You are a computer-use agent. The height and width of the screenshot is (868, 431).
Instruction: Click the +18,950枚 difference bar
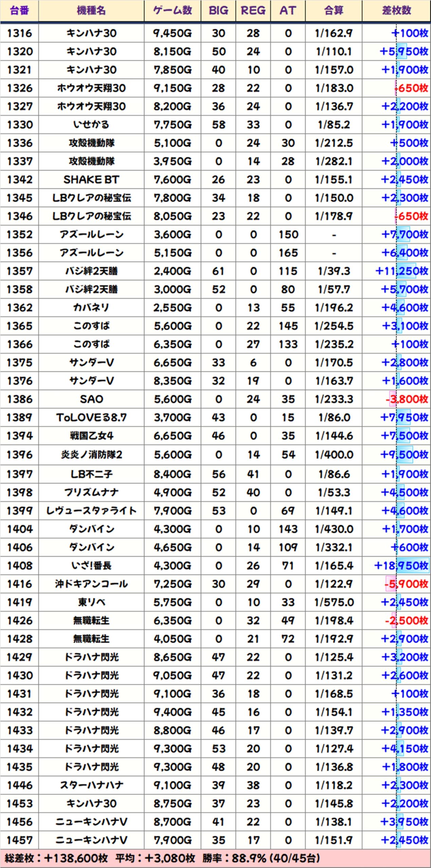pos(401,566)
